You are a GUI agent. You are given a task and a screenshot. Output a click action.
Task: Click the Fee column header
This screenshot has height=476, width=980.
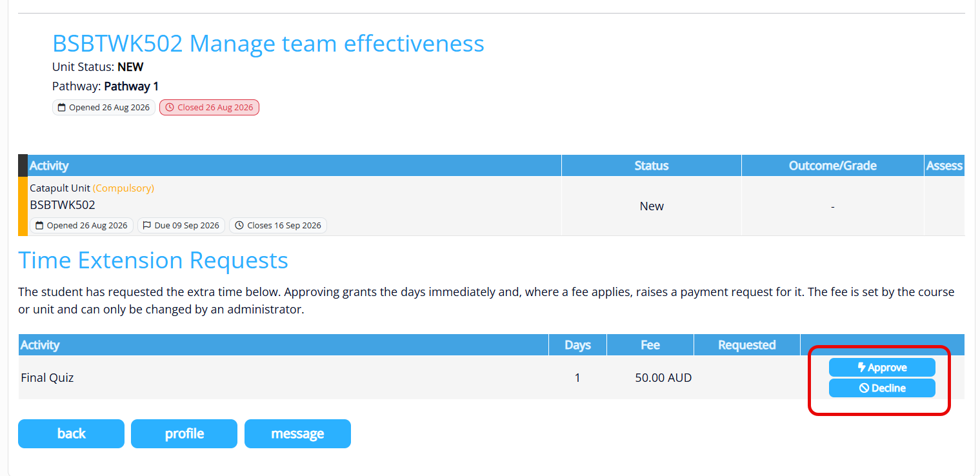click(x=650, y=345)
